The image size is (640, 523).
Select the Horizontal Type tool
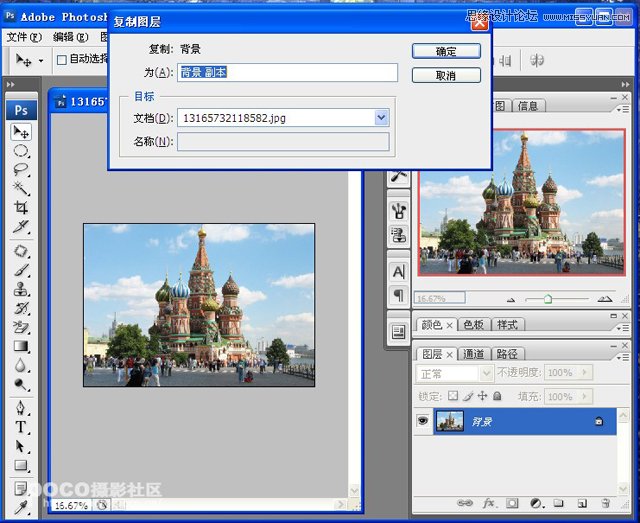click(20, 427)
